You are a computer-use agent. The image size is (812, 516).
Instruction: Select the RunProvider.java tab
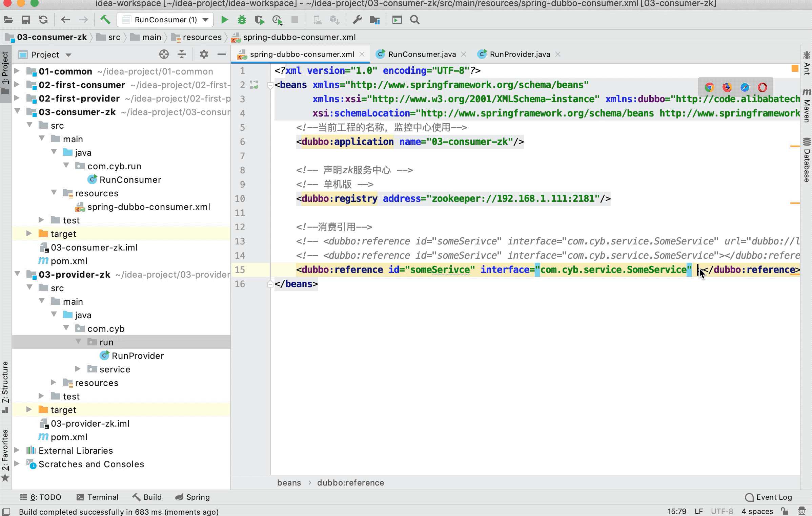(x=519, y=54)
